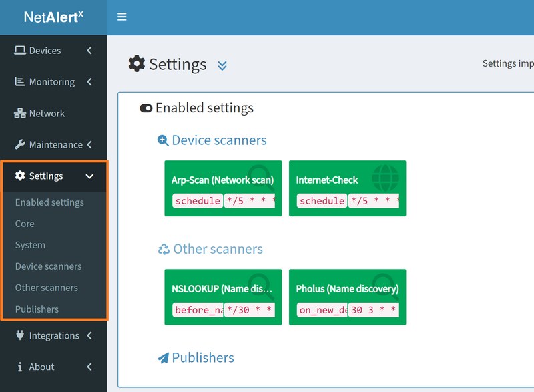
Task: Select Device scanners in the sidebar
Action: pyautogui.click(x=48, y=266)
